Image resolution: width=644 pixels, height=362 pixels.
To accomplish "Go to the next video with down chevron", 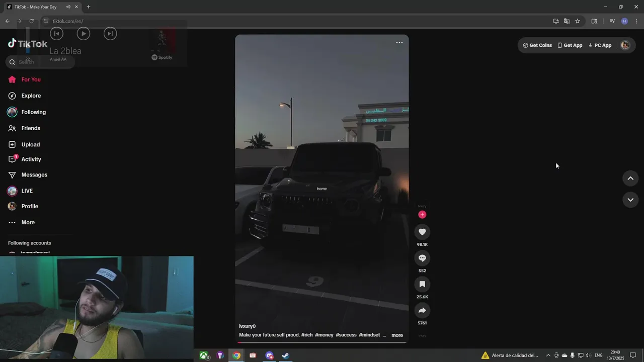I will 630,200.
